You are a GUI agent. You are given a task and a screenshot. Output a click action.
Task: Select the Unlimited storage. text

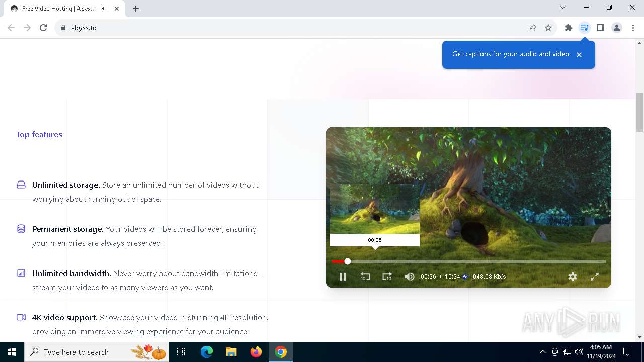click(x=66, y=185)
